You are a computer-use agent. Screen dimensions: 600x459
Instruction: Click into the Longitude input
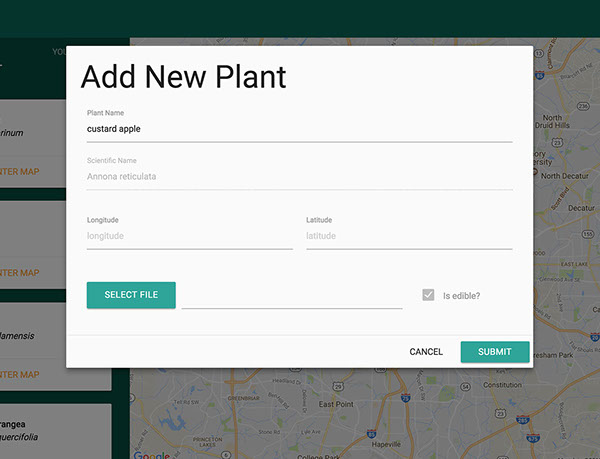click(189, 236)
